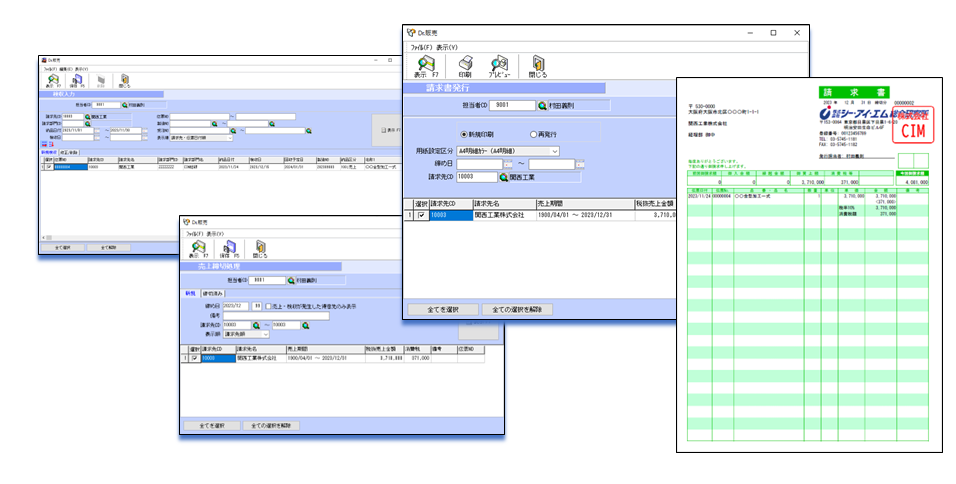Screen dimensions: 956x484
Task: Click 全て選択 button in leftmost window
Action: [x=62, y=247]
